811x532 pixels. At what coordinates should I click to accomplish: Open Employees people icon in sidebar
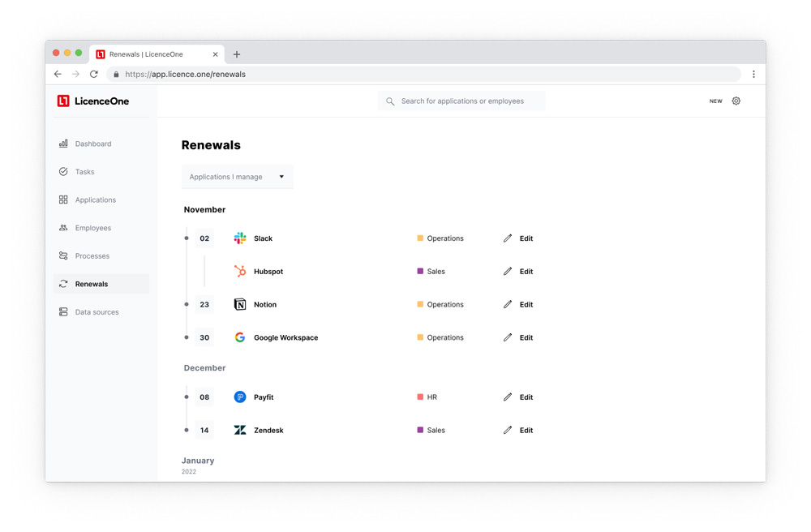(63, 228)
